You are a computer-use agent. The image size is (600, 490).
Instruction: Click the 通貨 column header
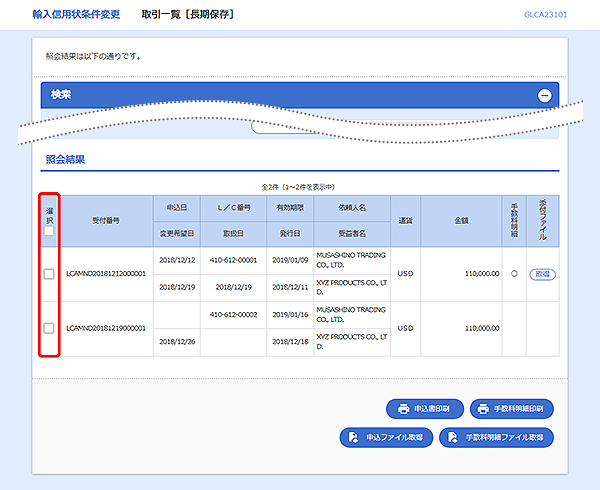pos(406,221)
